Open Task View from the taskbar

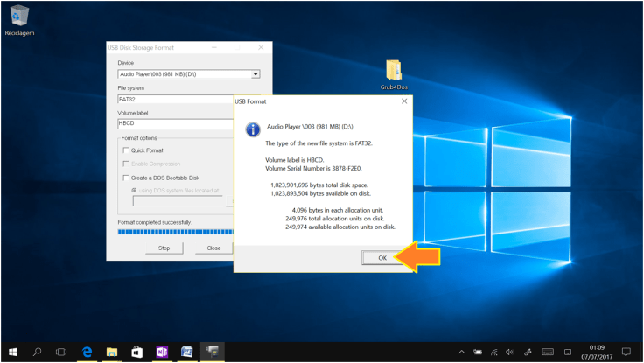(62, 352)
